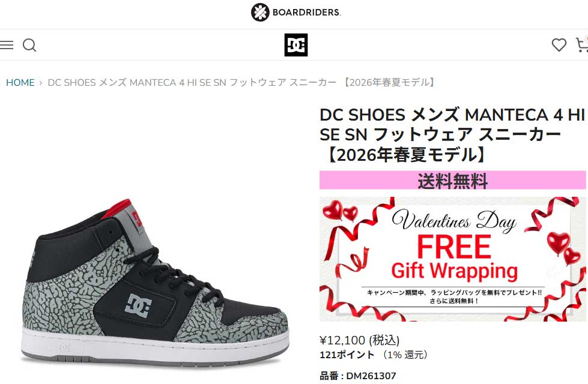Click the Boardriders circular emblem icon
Screen dimensions: 588x384
point(260,12)
